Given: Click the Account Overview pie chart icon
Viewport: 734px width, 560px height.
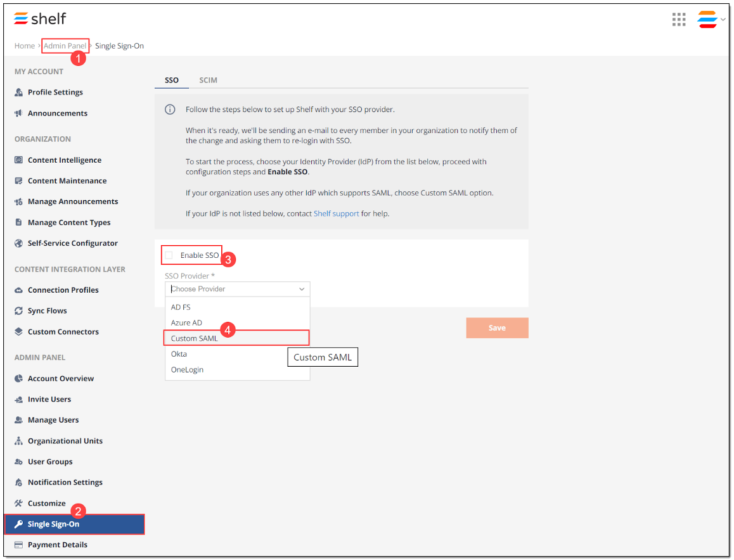Looking at the screenshot, I should [x=19, y=378].
